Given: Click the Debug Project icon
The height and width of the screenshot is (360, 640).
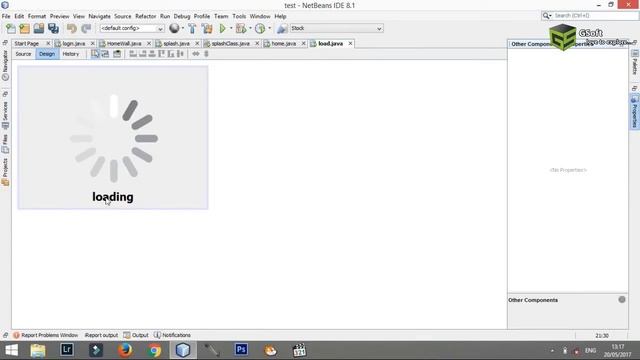Looking at the screenshot, I should pyautogui.click(x=241, y=29).
